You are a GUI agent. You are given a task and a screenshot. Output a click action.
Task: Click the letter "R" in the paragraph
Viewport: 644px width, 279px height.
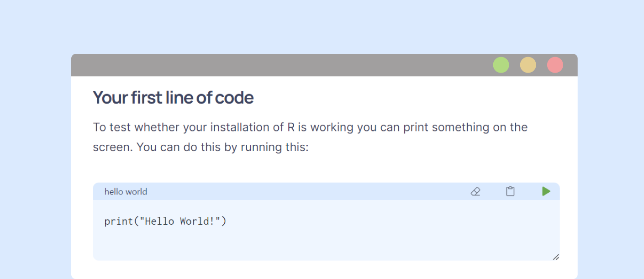(x=291, y=127)
